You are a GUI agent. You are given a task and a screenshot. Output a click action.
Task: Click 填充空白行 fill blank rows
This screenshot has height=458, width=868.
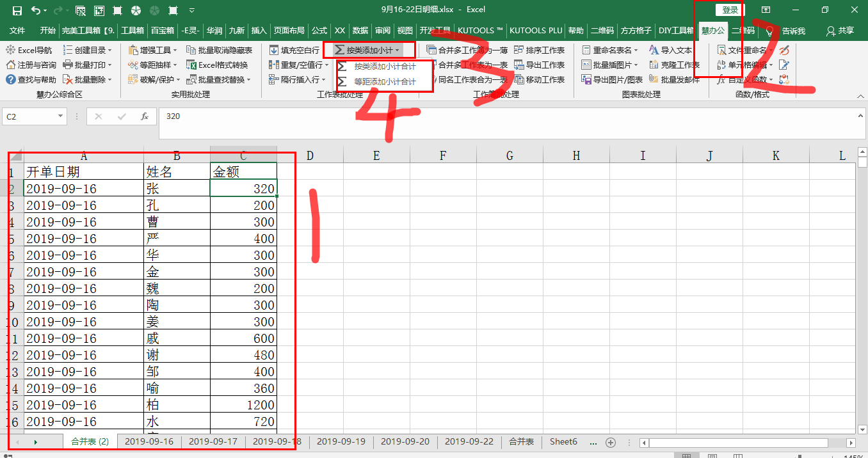pyautogui.click(x=294, y=50)
